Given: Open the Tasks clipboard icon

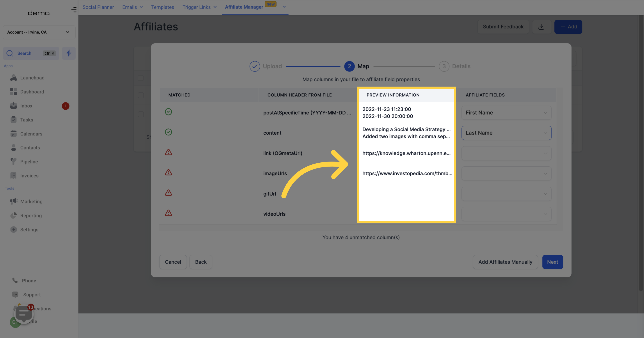Looking at the screenshot, I should pyautogui.click(x=14, y=120).
